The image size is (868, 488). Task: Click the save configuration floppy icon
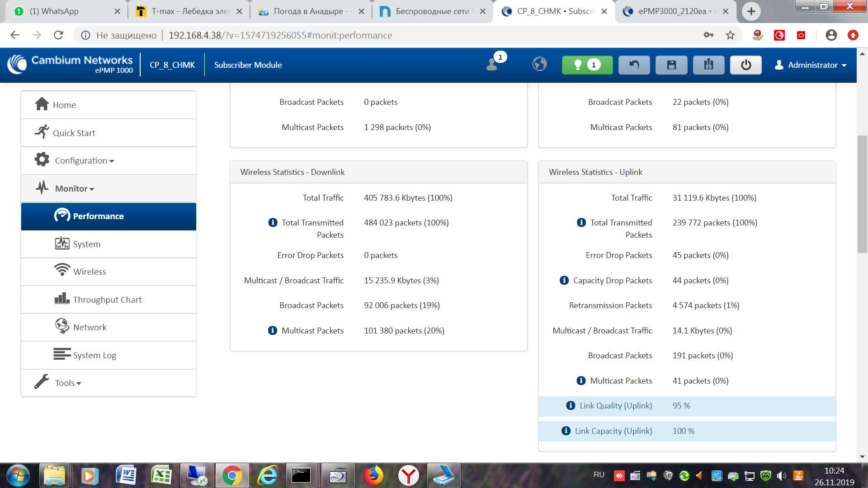pos(671,65)
